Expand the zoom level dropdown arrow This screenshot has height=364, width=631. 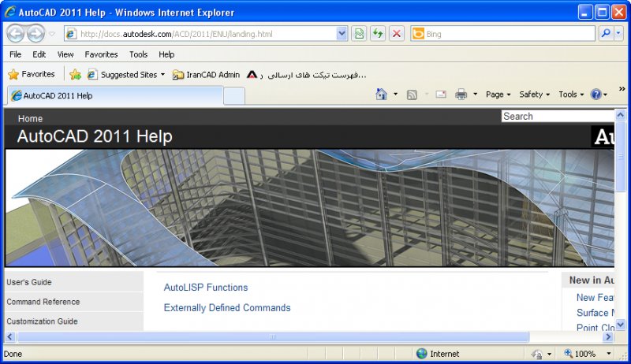[x=608, y=354]
